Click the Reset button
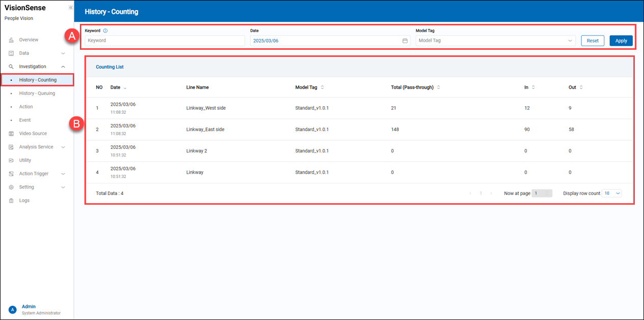This screenshot has width=644, height=320. 592,41
